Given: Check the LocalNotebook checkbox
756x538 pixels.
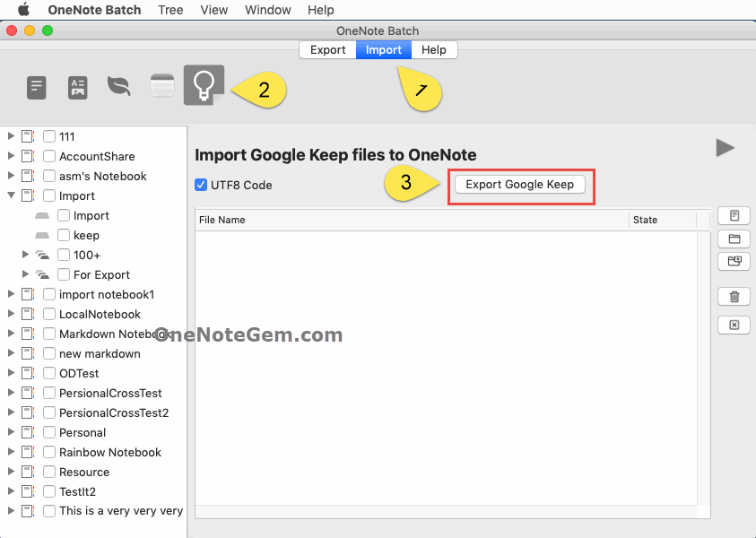Looking at the screenshot, I should (49, 314).
